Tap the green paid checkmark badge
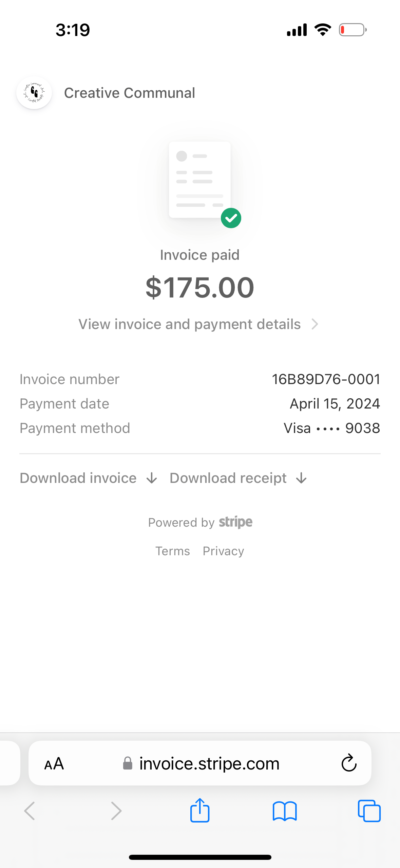Image resolution: width=400 pixels, height=868 pixels. click(x=231, y=218)
